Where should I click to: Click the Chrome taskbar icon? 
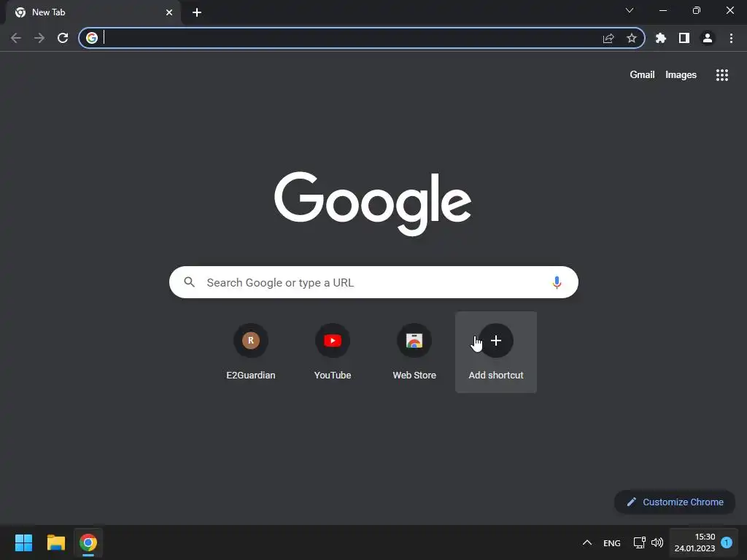pos(88,542)
